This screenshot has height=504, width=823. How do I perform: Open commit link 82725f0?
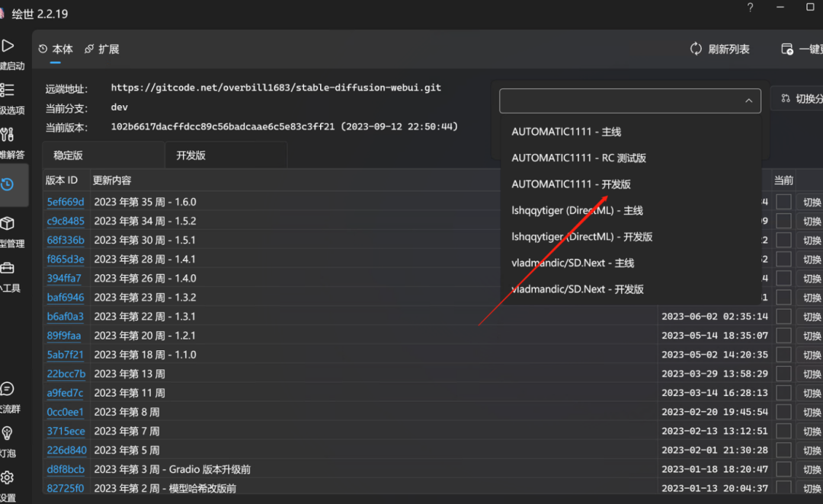pyautogui.click(x=66, y=488)
